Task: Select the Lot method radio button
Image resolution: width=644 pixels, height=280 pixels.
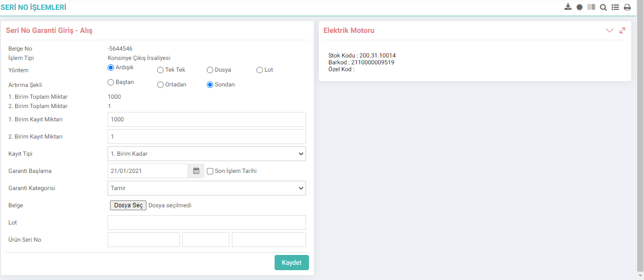Action: tap(259, 70)
